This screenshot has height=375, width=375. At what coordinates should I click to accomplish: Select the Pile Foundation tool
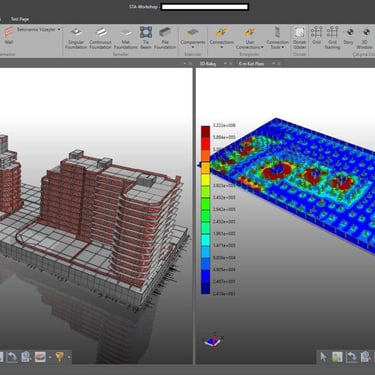(165, 39)
